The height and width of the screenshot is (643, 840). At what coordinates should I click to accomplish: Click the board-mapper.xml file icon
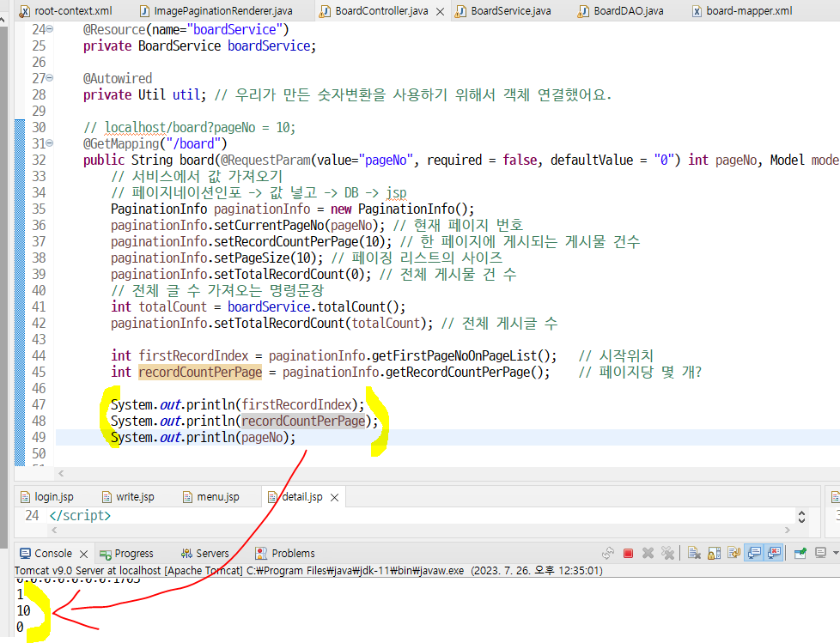click(697, 10)
